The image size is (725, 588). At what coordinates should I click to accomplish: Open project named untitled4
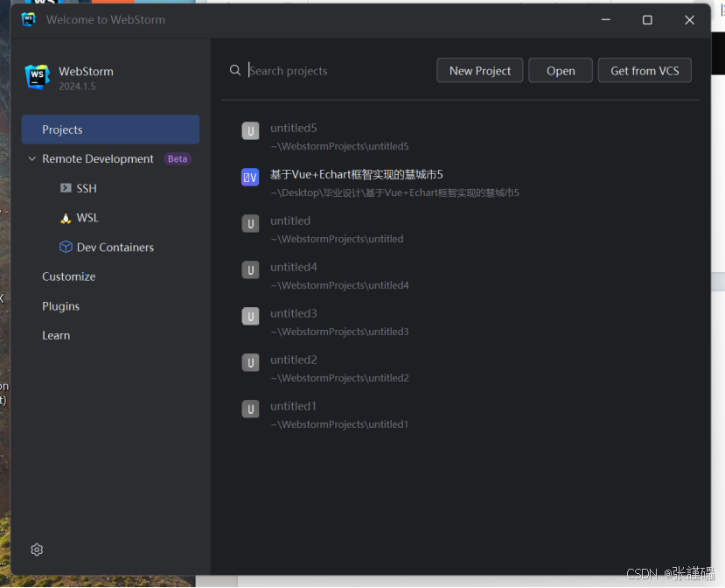294,267
